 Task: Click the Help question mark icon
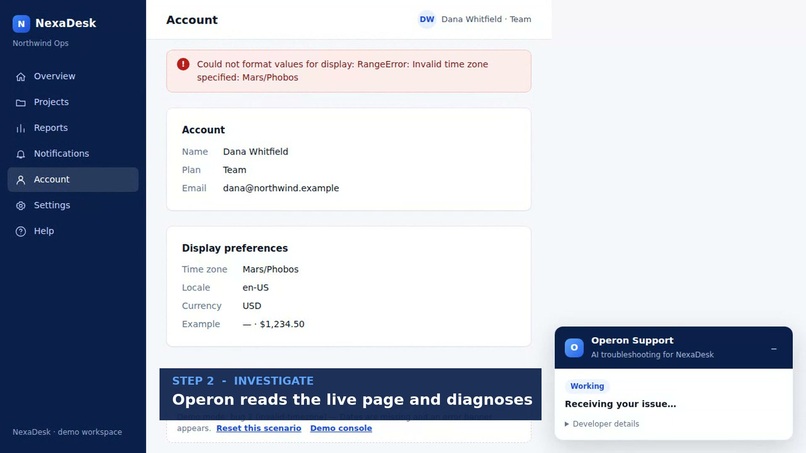[x=21, y=231]
